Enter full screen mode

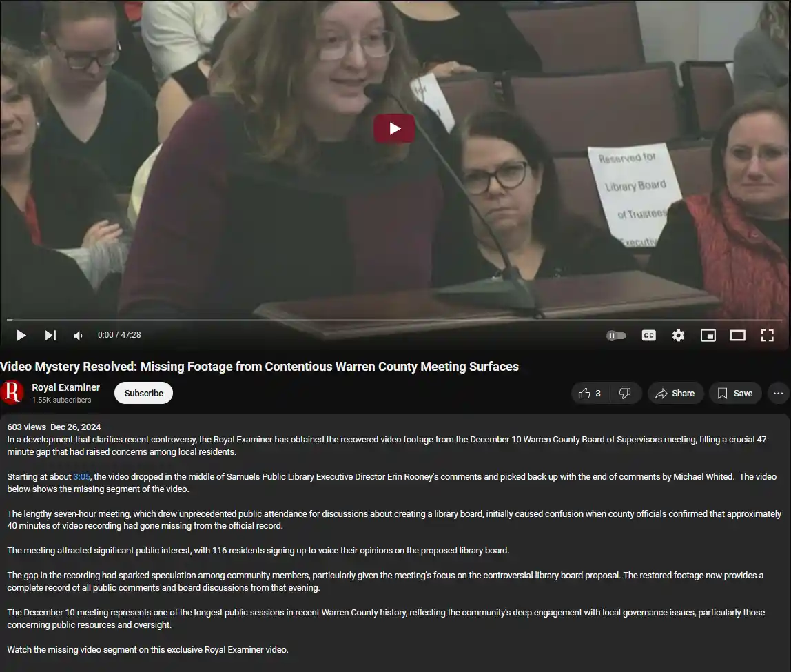click(768, 335)
